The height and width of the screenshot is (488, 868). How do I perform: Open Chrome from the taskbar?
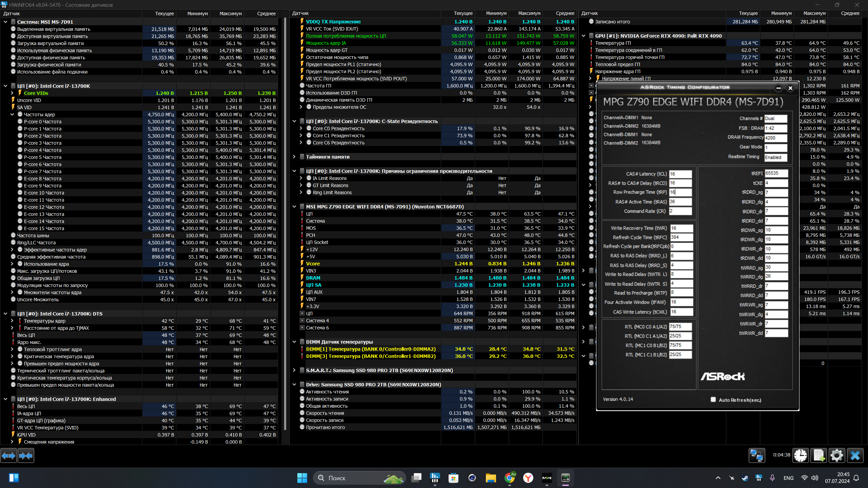click(x=509, y=478)
